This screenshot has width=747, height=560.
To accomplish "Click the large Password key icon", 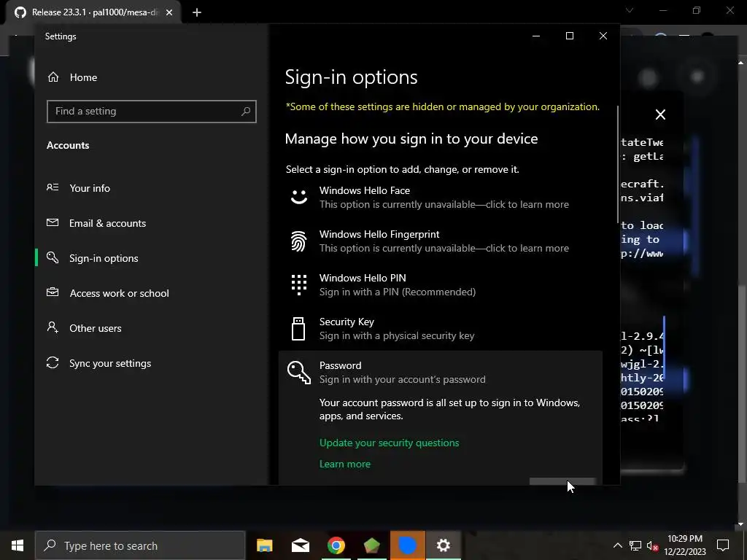I will coord(298,373).
